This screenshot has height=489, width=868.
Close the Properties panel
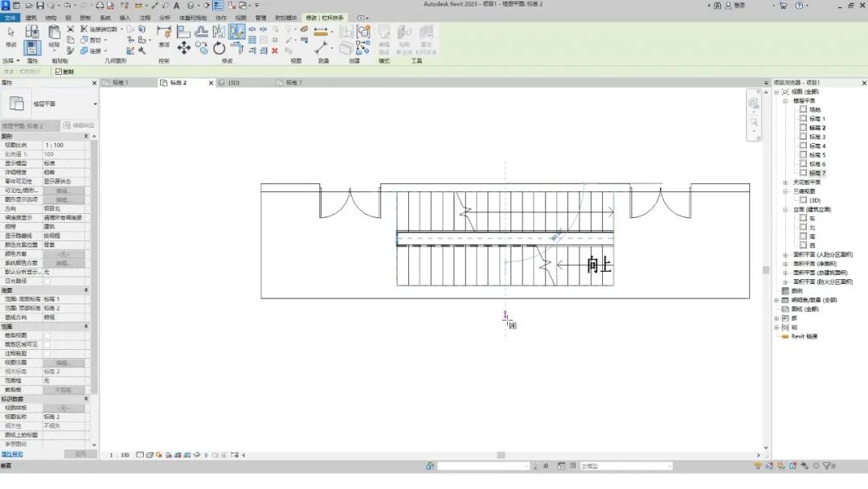94,83
